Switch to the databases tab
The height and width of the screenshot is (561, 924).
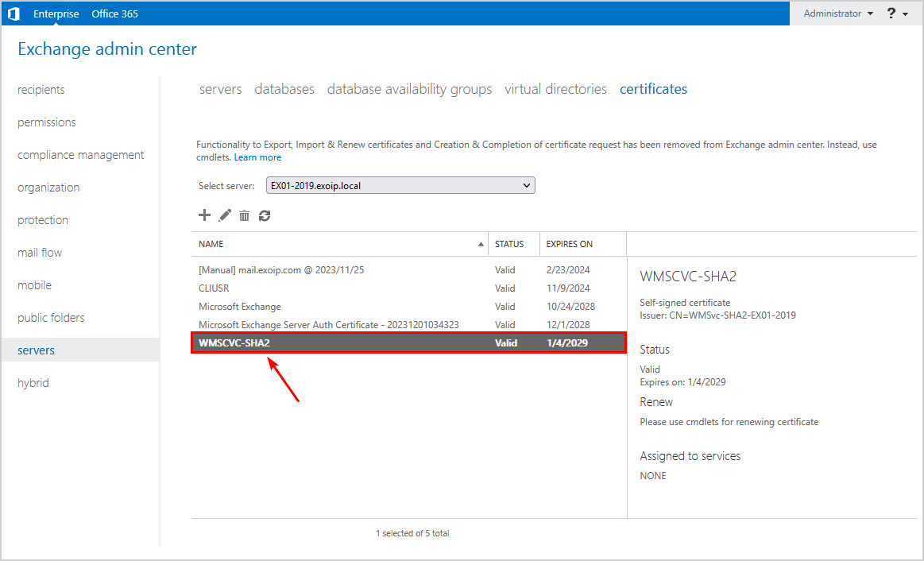(x=284, y=89)
